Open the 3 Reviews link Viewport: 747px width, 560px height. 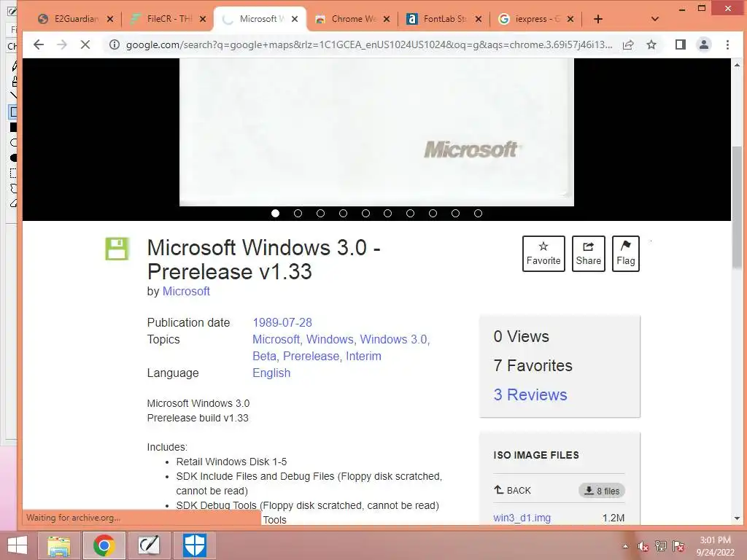[x=530, y=394]
